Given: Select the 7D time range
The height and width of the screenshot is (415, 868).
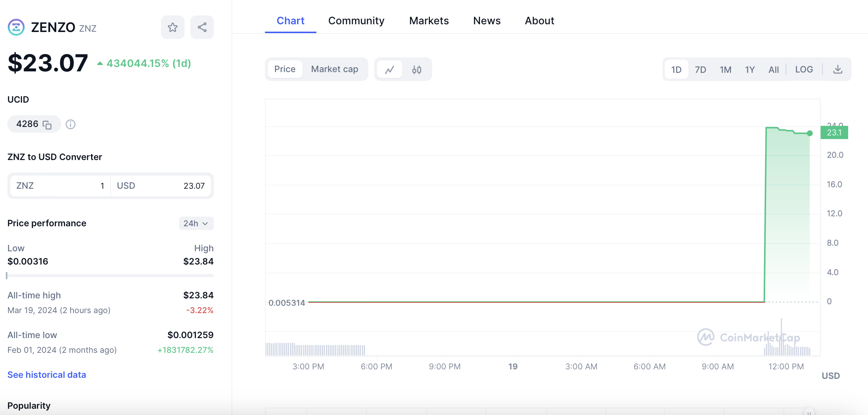Looking at the screenshot, I should [700, 70].
